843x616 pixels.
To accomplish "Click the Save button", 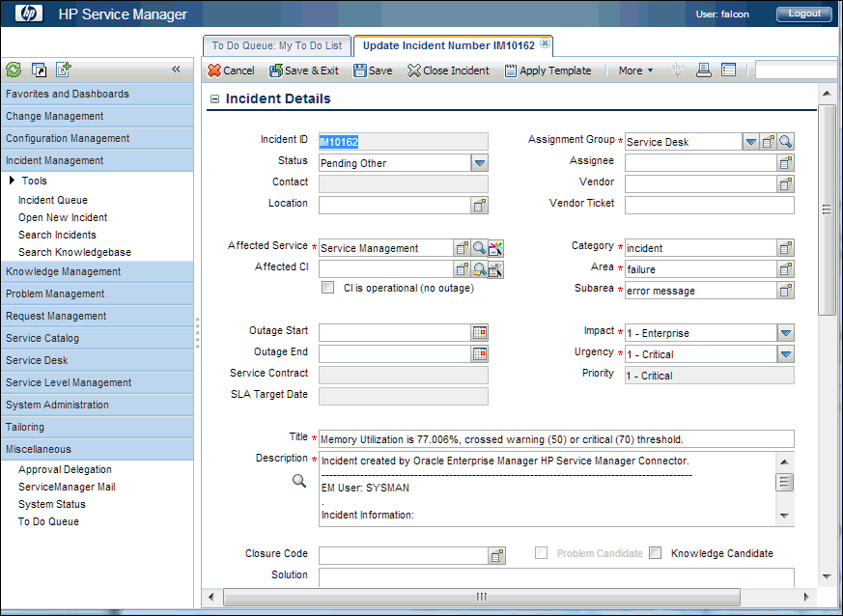I will (x=373, y=70).
